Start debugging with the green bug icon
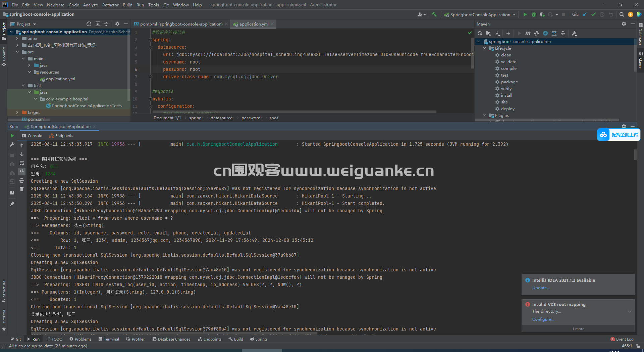Image resolution: width=644 pixels, height=352 pixels. pos(534,14)
